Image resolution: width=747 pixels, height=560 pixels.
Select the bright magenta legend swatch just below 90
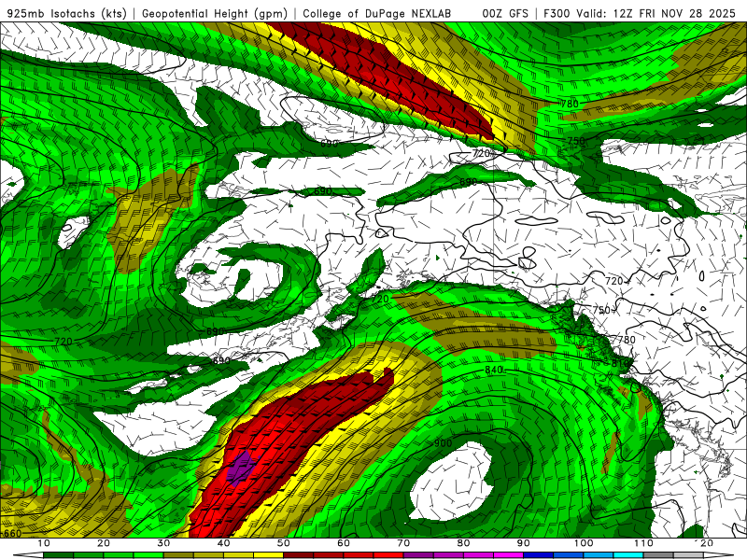[508, 555]
